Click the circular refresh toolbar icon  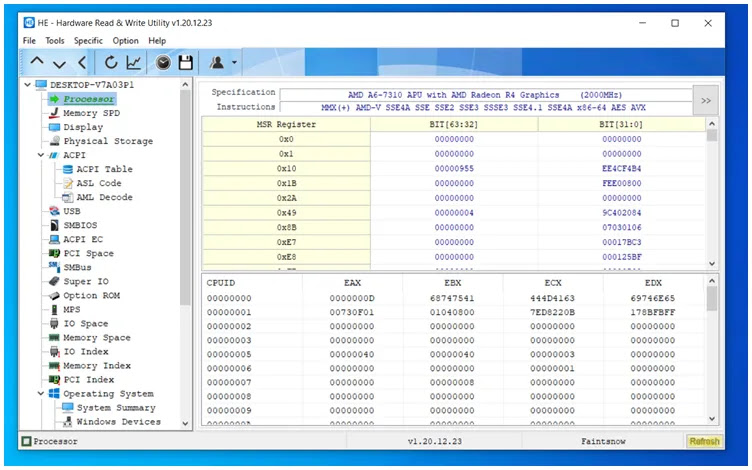point(111,62)
